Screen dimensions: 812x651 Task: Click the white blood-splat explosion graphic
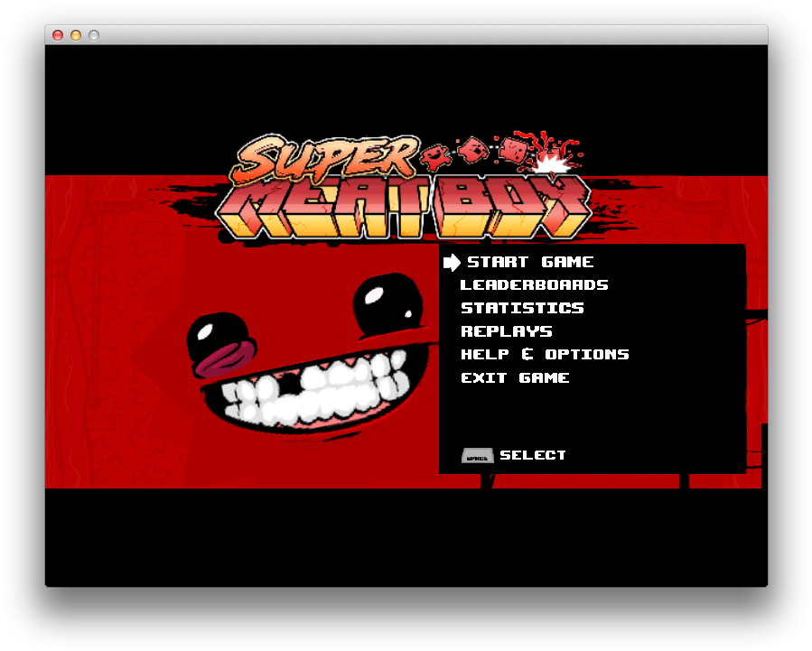point(551,166)
